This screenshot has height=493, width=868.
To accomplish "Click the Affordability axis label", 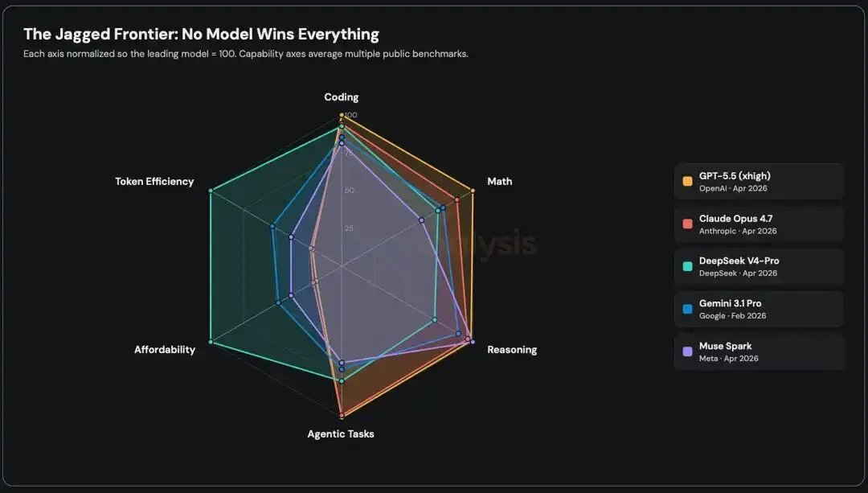I will (165, 350).
